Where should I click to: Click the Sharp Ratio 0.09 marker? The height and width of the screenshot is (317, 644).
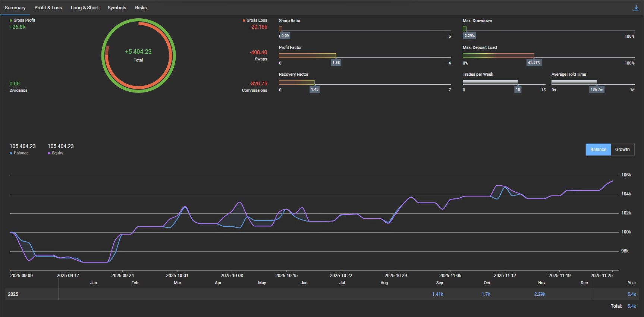285,36
